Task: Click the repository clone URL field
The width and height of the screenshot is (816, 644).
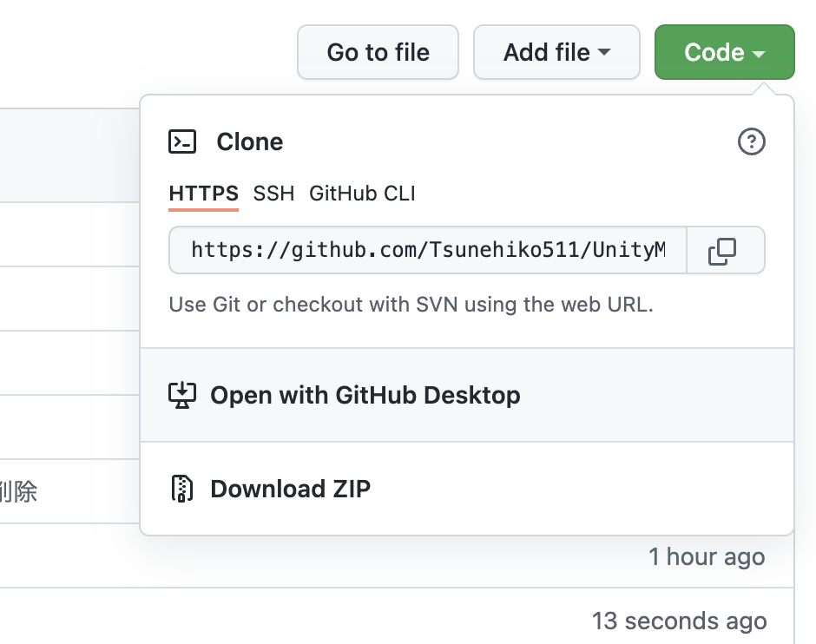Action: coord(428,250)
